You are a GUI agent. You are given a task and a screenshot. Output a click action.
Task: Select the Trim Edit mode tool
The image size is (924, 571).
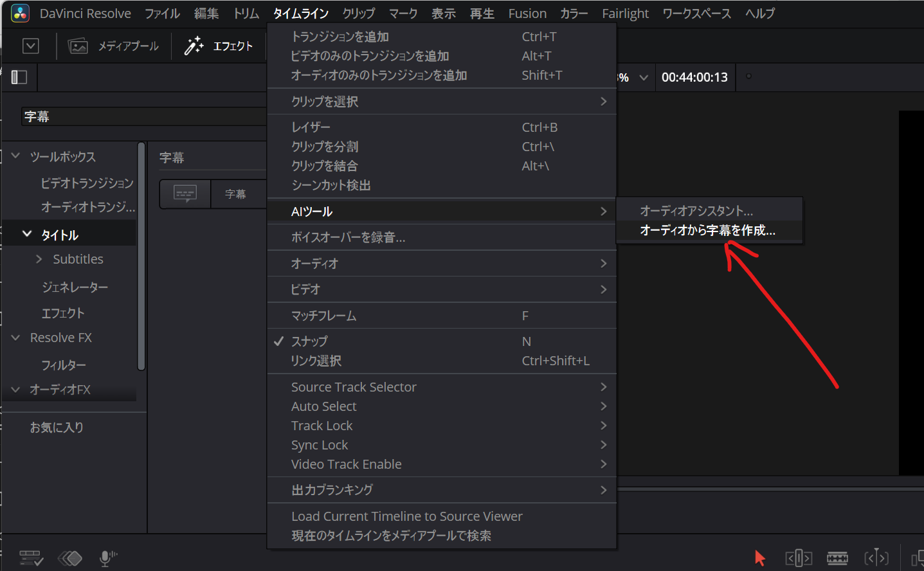coord(798,557)
